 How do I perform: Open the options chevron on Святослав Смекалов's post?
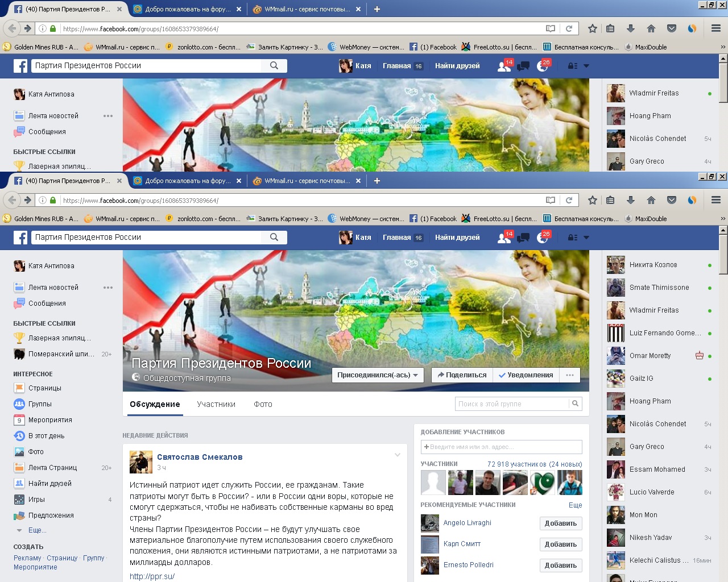coord(398,455)
